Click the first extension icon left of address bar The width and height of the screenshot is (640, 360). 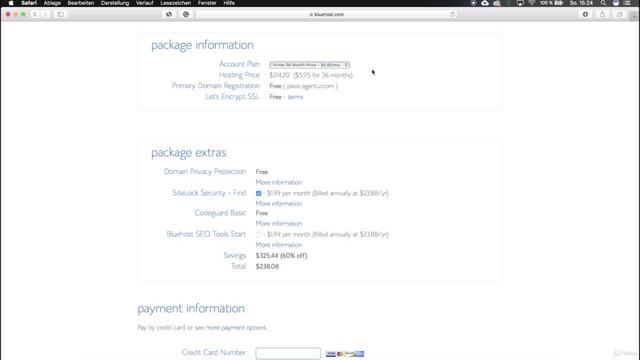pyautogui.click(x=169, y=14)
